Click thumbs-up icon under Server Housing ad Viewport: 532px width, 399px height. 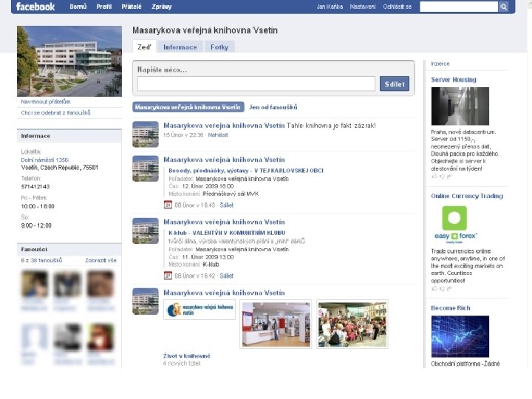click(434, 177)
